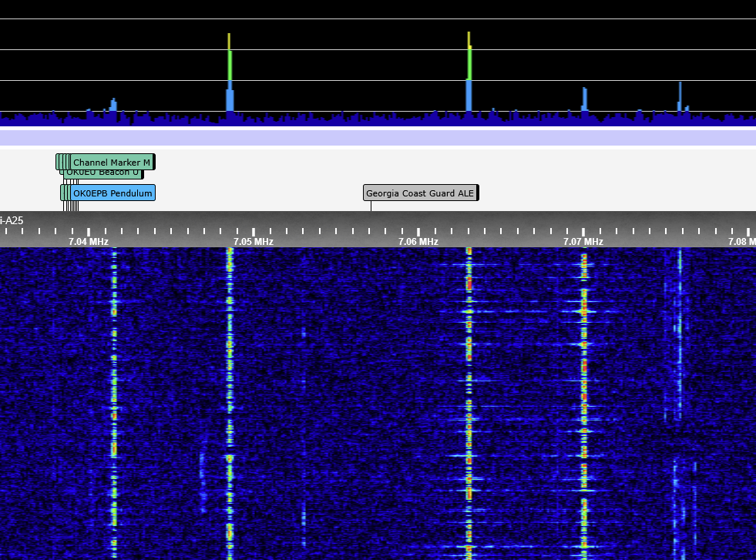Click the 7.05 MHz frequency scale label
Image resolution: width=756 pixels, height=560 pixels.
point(254,241)
